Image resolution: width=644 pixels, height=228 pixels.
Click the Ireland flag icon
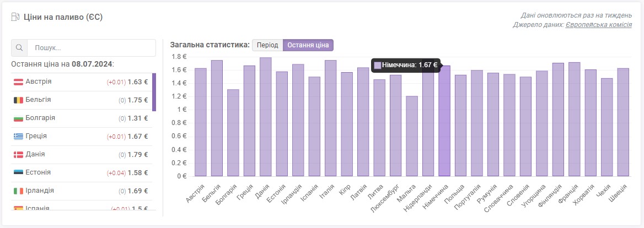[19, 191]
